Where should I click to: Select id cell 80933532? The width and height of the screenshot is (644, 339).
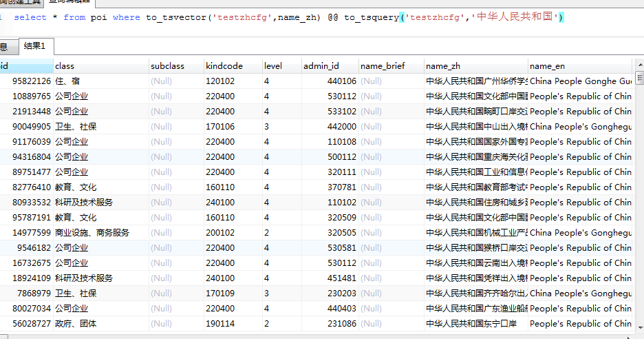(x=26, y=203)
